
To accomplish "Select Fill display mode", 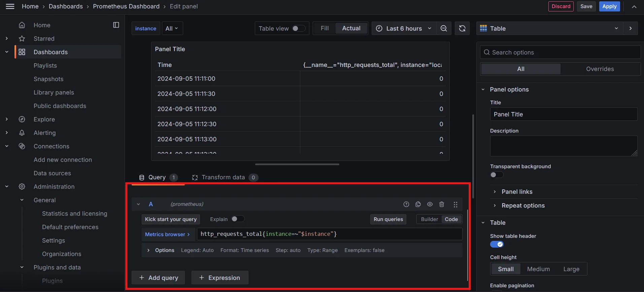I will click(x=325, y=29).
